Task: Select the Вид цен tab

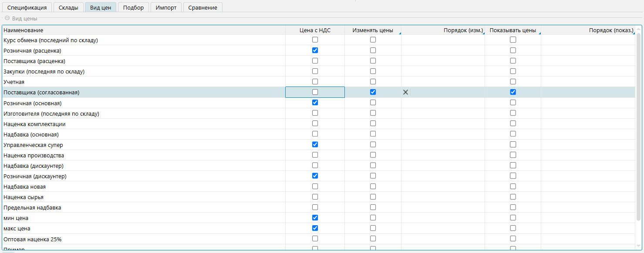Action: coord(101,7)
